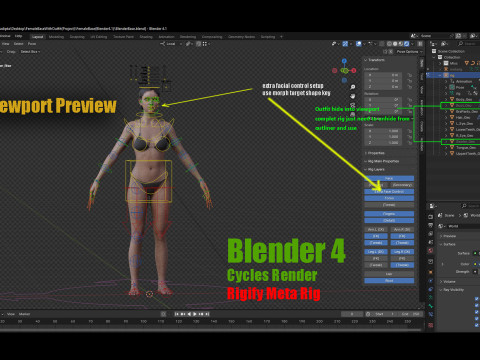Select rendered viewport shading mode
Screen dimensions: 480x360
407,44
